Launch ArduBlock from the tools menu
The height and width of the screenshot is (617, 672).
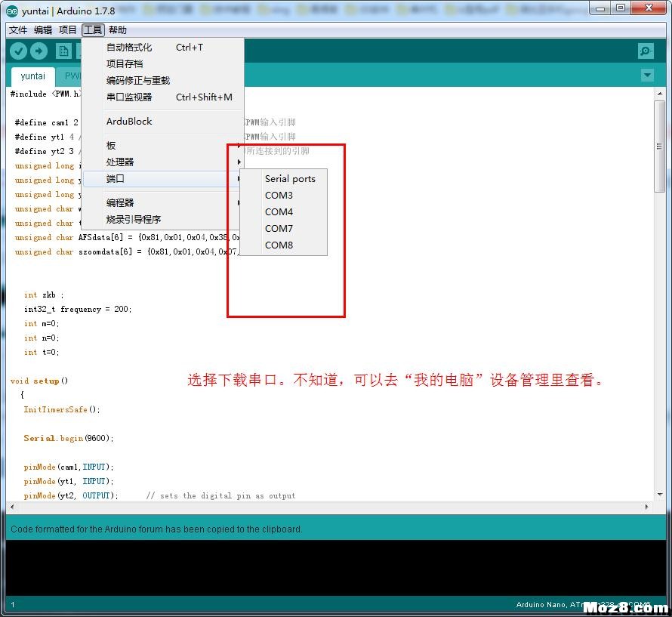[x=163, y=122]
